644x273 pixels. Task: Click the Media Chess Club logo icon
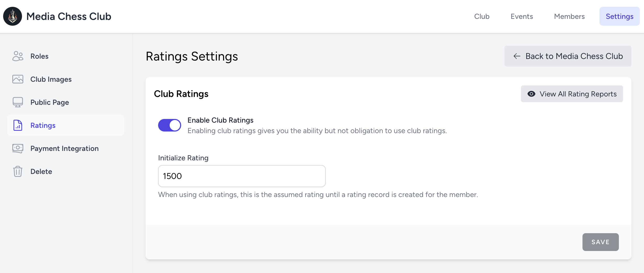coord(13,16)
